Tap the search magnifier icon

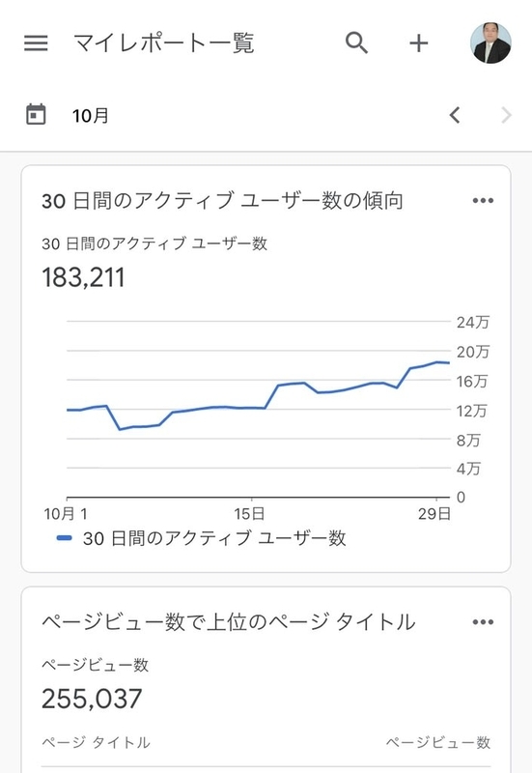356,43
